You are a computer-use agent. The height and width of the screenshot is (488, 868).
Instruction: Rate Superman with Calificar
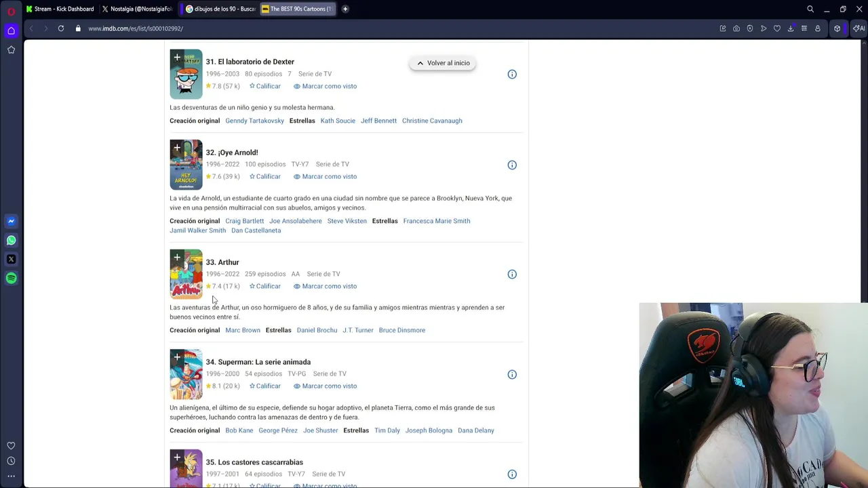pyautogui.click(x=264, y=386)
